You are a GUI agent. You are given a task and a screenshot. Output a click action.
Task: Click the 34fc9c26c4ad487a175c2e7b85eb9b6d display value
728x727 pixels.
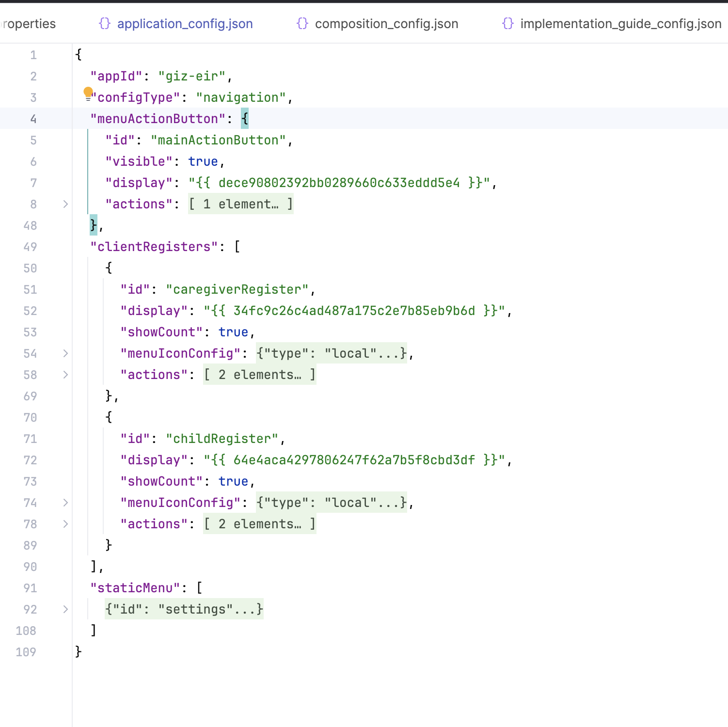coord(354,311)
